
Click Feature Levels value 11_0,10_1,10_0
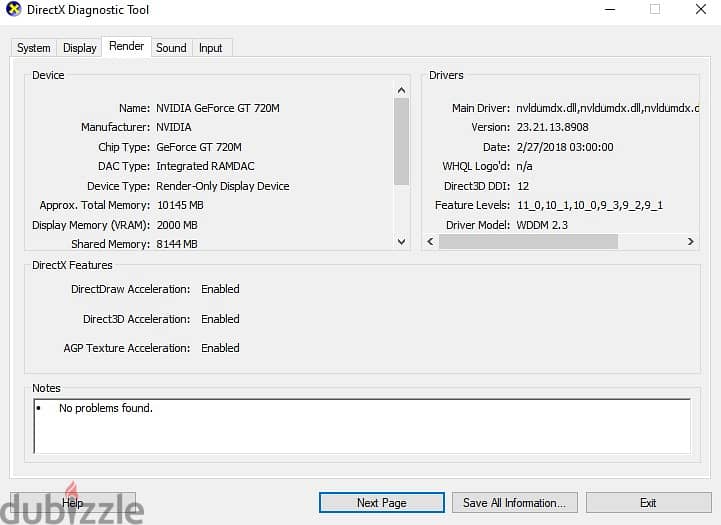[590, 205]
